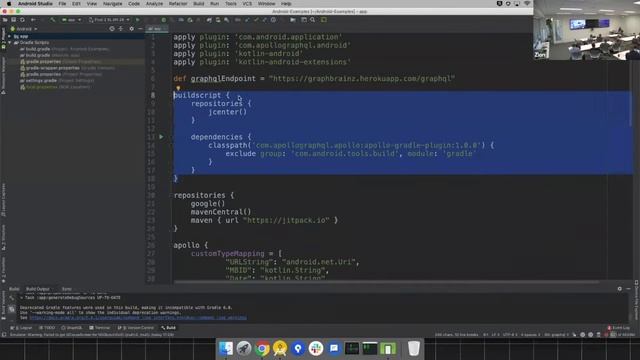Click the Zoom meeting video thumbnail
This screenshot has width=640, height=360.
[587, 30]
